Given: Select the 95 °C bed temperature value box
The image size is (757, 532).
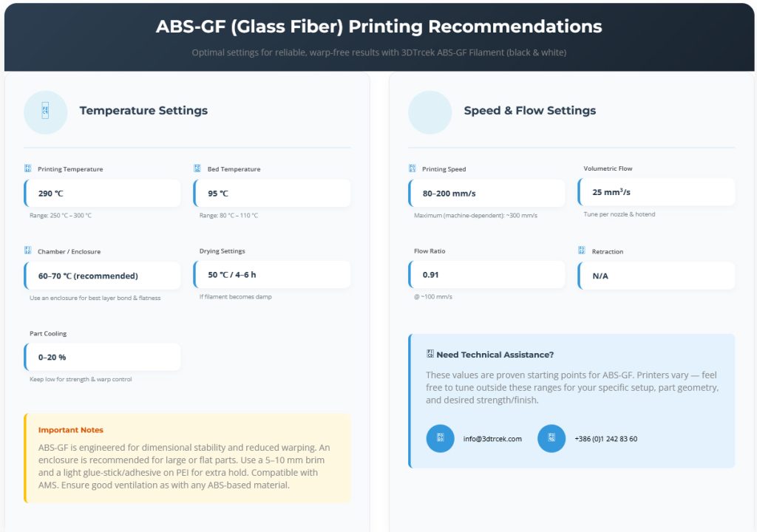Looking at the screenshot, I should (272, 194).
